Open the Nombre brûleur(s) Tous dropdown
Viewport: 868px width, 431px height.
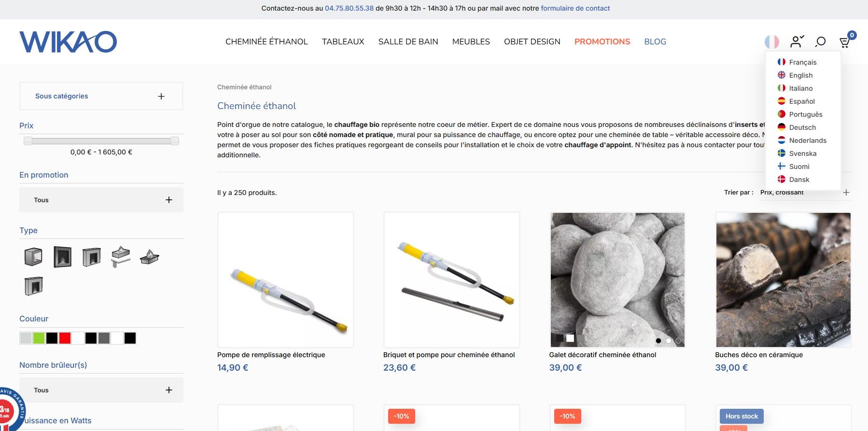point(101,390)
